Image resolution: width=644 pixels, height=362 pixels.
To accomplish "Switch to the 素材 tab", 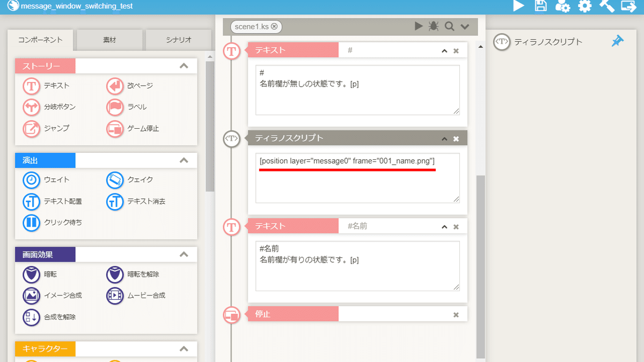I will tap(109, 40).
